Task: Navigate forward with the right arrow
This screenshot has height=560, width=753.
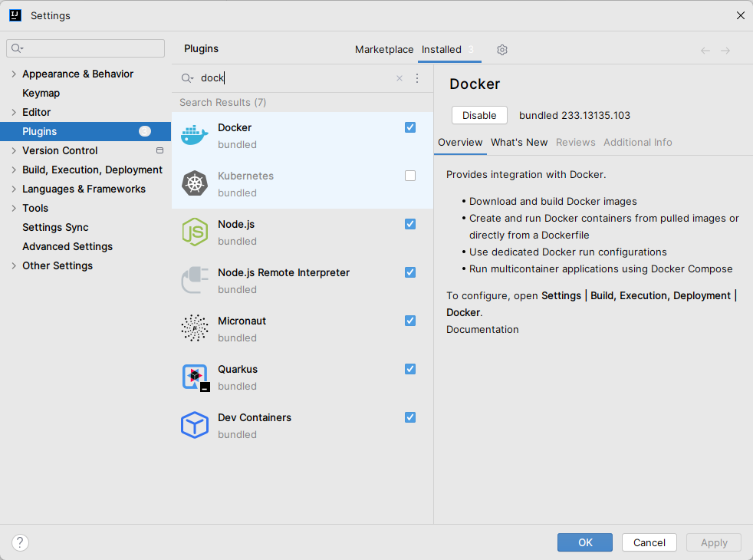Action: click(725, 51)
